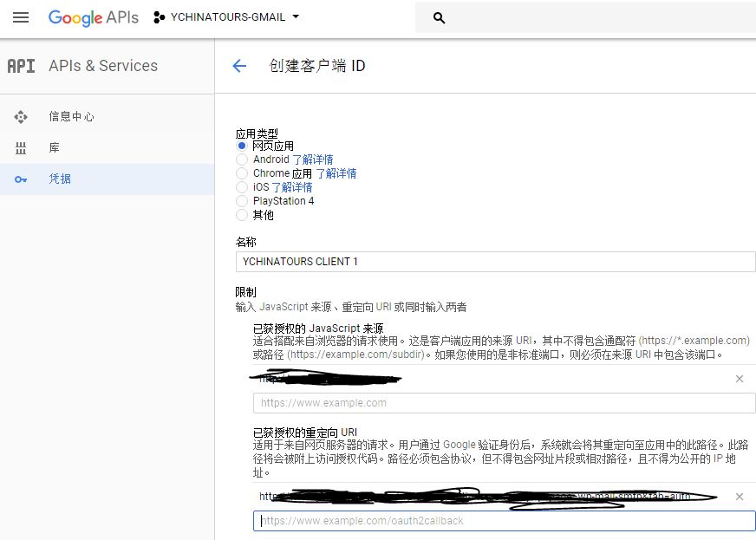Click the 凭据 key icon
This screenshot has width=756, height=540.
[21, 179]
